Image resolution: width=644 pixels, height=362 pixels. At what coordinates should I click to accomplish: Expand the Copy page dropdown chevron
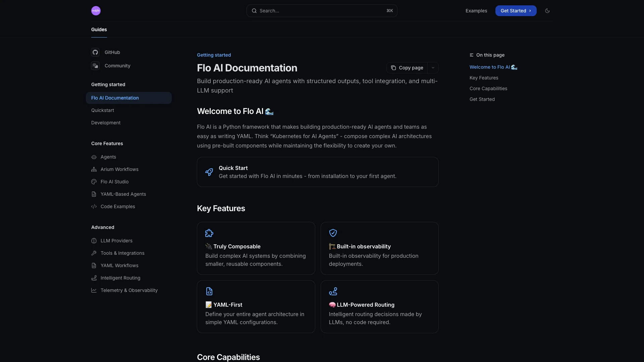433,68
